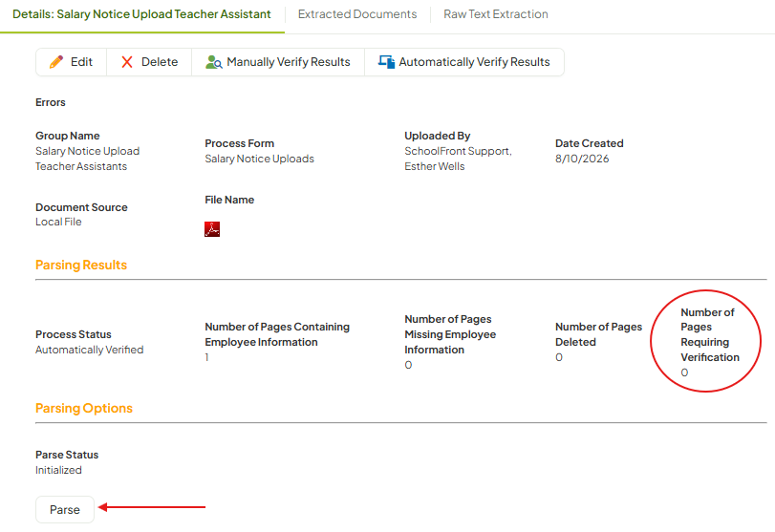Select Automatically Verify Results button text
Viewport: 775px width, 532px height.
tap(474, 62)
